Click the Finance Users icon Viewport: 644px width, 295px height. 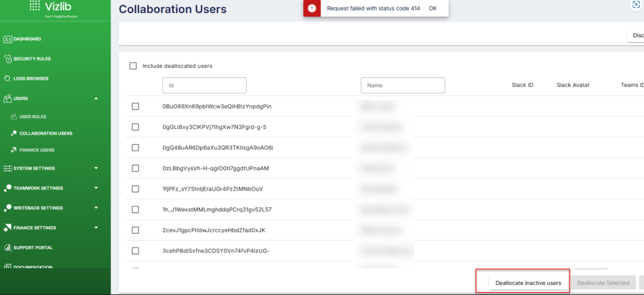[x=14, y=150]
